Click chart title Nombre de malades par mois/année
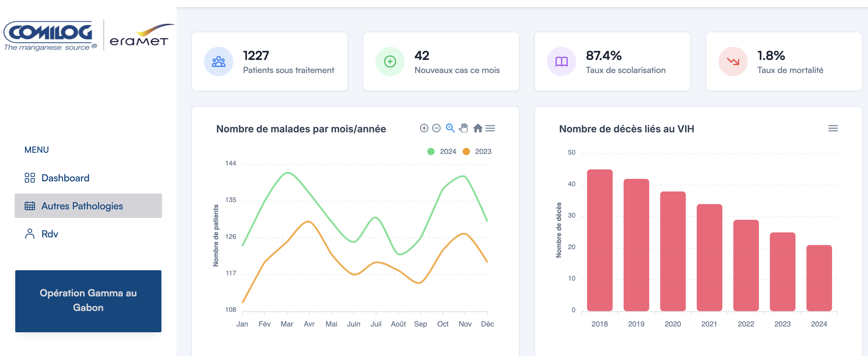Screen dimensions: 868x356 click(x=301, y=129)
